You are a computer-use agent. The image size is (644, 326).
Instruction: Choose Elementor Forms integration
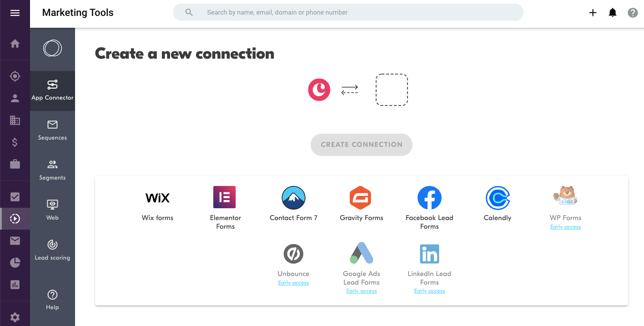pyautogui.click(x=225, y=208)
